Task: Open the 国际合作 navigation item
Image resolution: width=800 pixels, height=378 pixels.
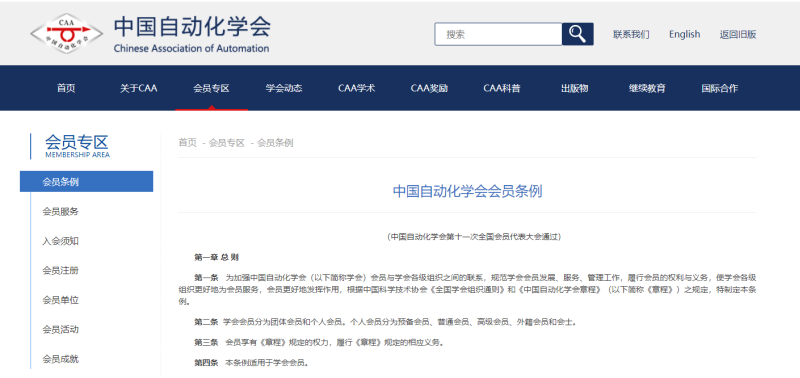Action: coord(719,88)
